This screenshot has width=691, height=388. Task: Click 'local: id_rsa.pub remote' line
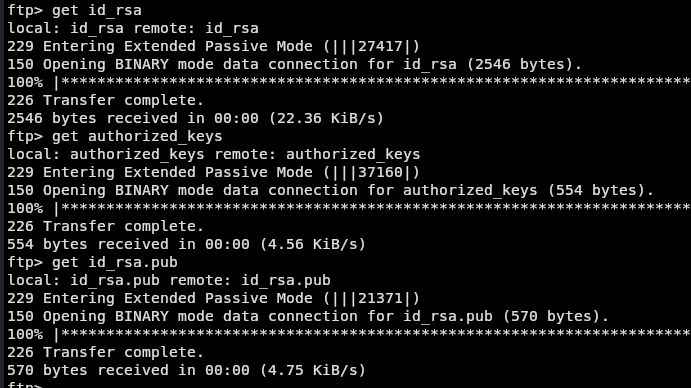point(169,280)
